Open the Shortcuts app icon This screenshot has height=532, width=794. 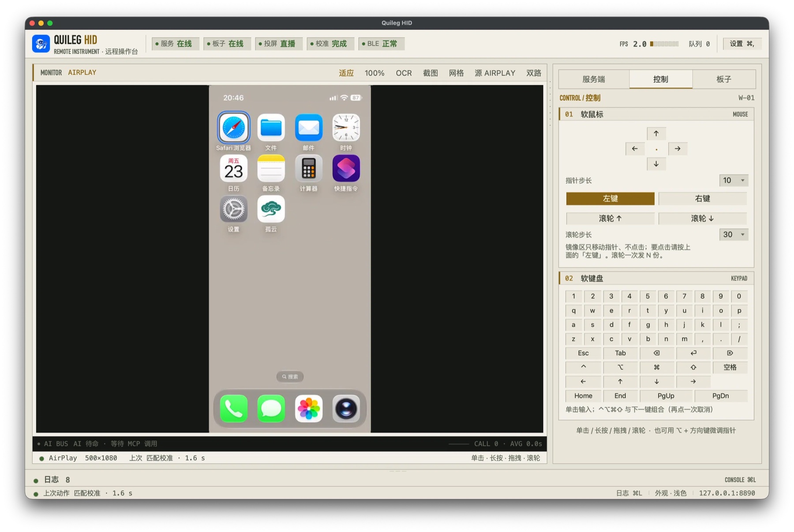point(346,168)
